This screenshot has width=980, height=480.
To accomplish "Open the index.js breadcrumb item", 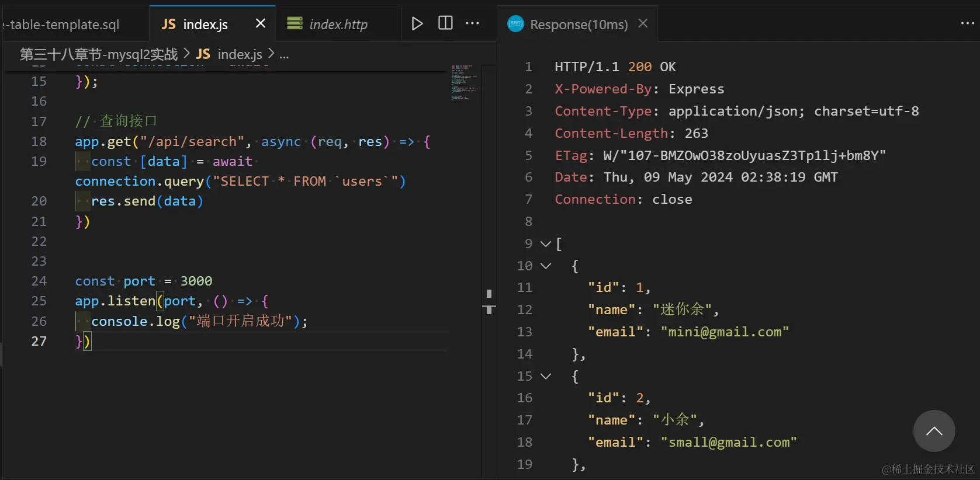I will click(x=240, y=54).
